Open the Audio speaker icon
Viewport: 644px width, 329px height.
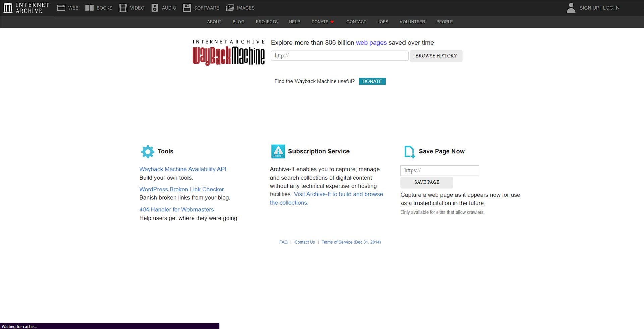click(x=155, y=8)
